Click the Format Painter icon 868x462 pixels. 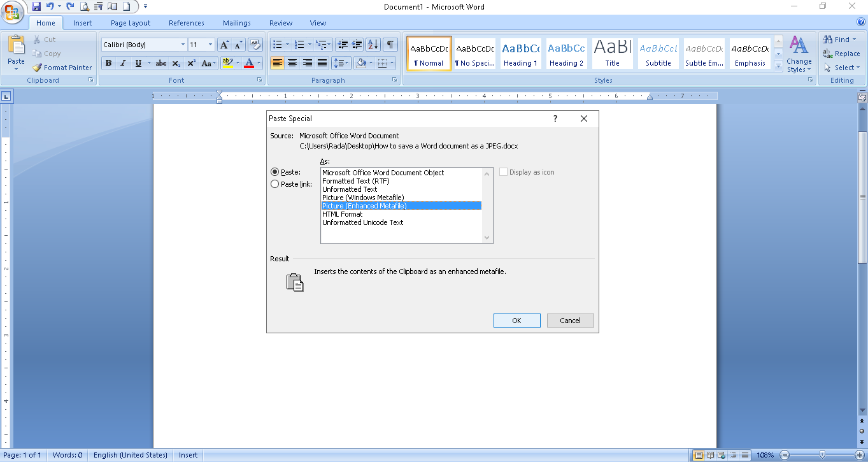[x=62, y=67]
